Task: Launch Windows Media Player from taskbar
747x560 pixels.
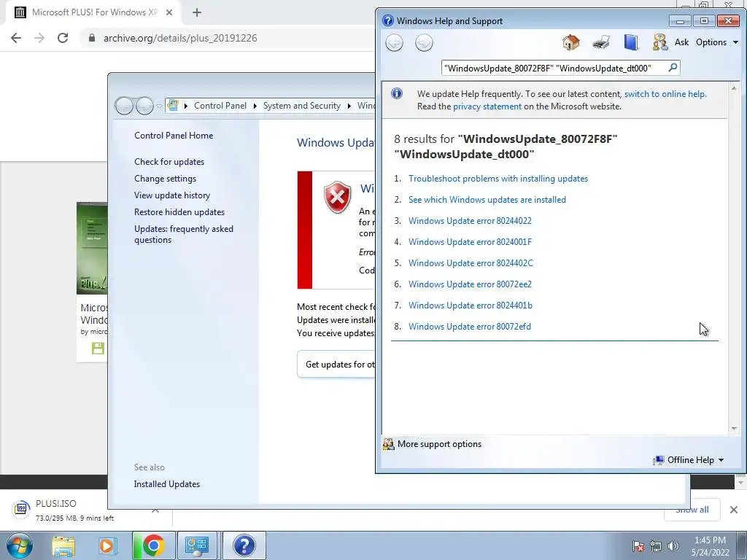Action: 107,545
